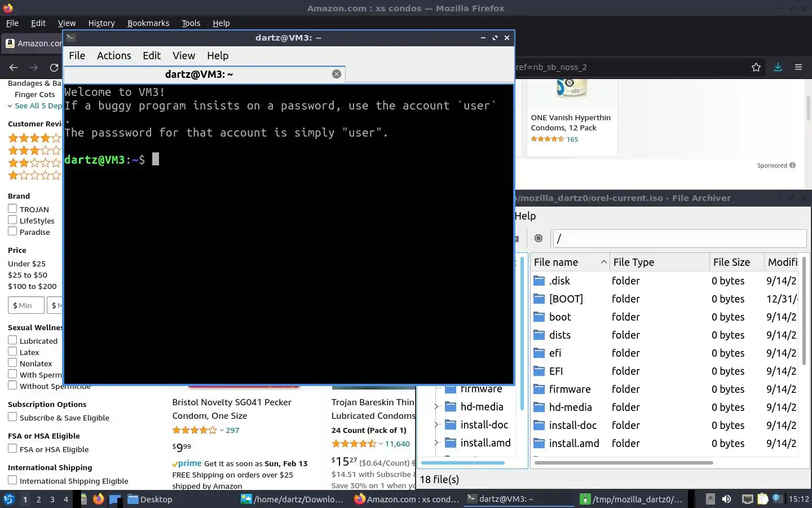Open the terminal Actions menu
Viewport: 812px width, 508px height.
pyautogui.click(x=114, y=55)
